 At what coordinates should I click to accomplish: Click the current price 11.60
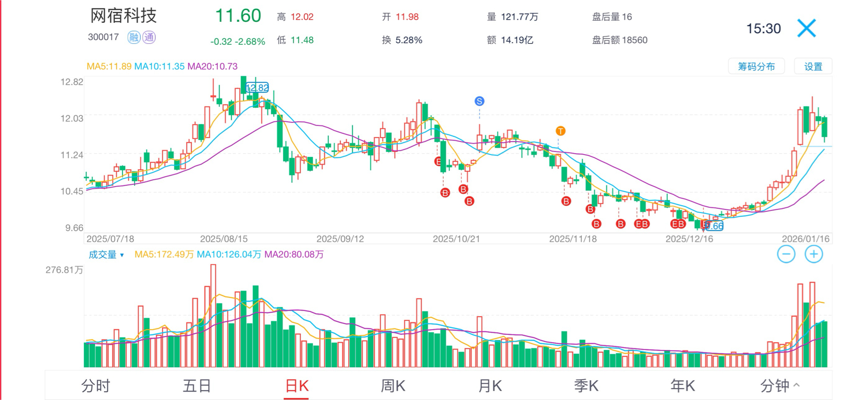[x=238, y=16]
